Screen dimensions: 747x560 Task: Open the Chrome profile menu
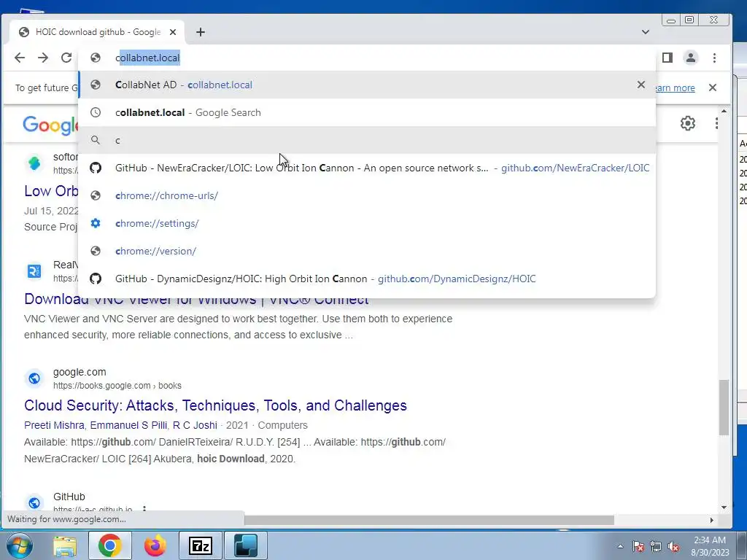point(690,58)
